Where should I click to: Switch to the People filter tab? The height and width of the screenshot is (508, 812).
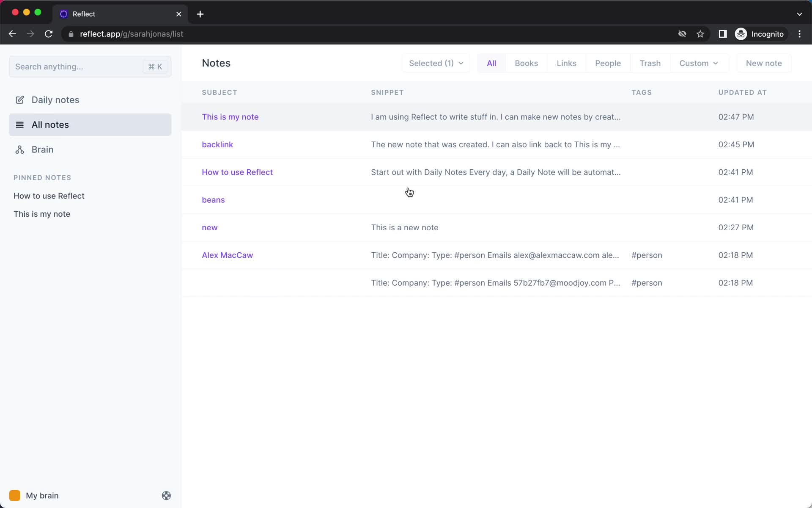[x=608, y=63]
